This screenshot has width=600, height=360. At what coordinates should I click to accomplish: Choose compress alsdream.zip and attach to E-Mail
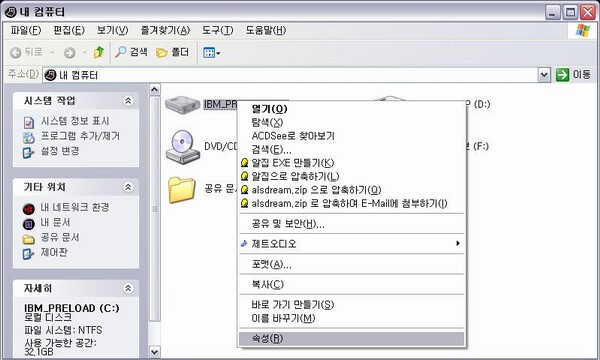(351, 204)
